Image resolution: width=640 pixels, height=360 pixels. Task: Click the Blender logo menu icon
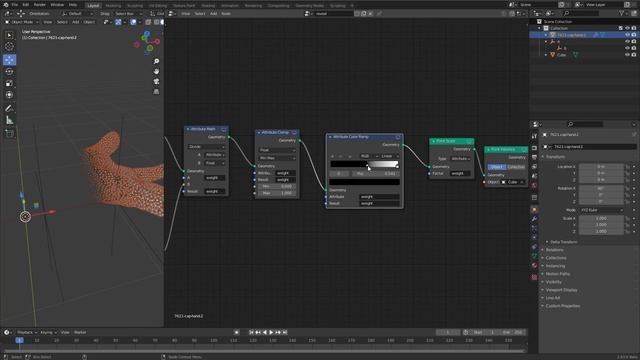click(5, 4)
